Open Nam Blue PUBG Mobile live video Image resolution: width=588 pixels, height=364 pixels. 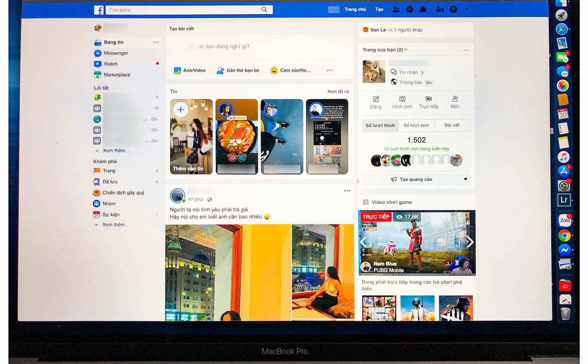(417, 243)
